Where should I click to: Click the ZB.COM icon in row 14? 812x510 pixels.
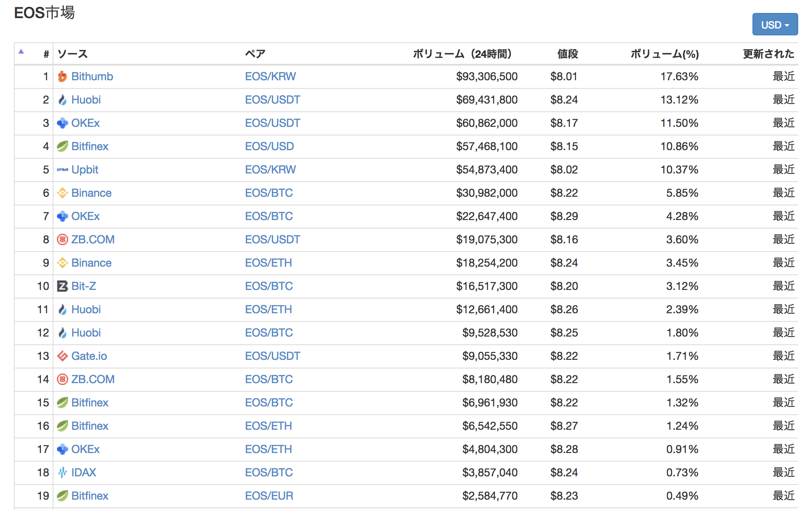point(63,379)
